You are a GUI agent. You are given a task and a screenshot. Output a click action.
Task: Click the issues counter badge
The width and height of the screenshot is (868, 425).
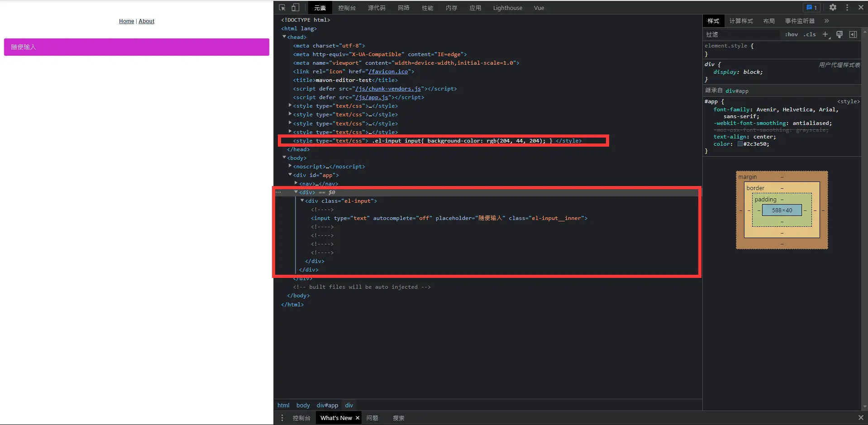[x=811, y=8]
